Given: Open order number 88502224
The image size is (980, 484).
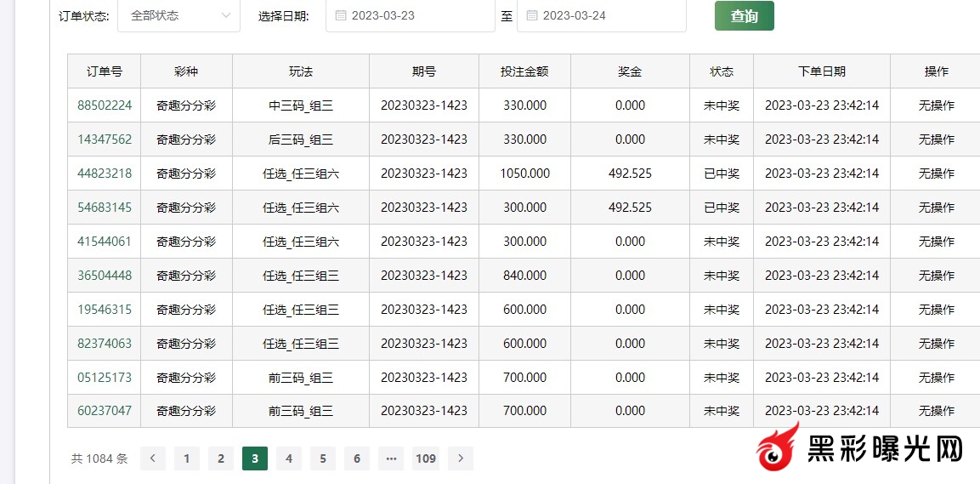Looking at the screenshot, I should 105,105.
